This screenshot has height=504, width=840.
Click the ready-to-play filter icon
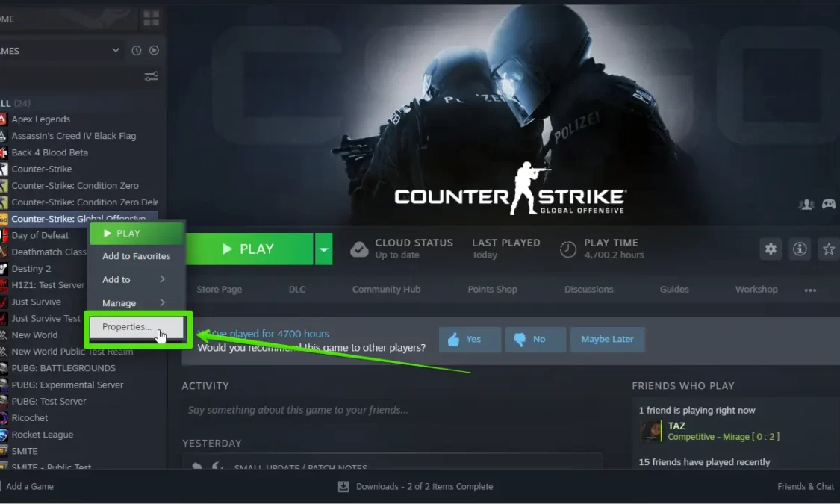tap(155, 50)
